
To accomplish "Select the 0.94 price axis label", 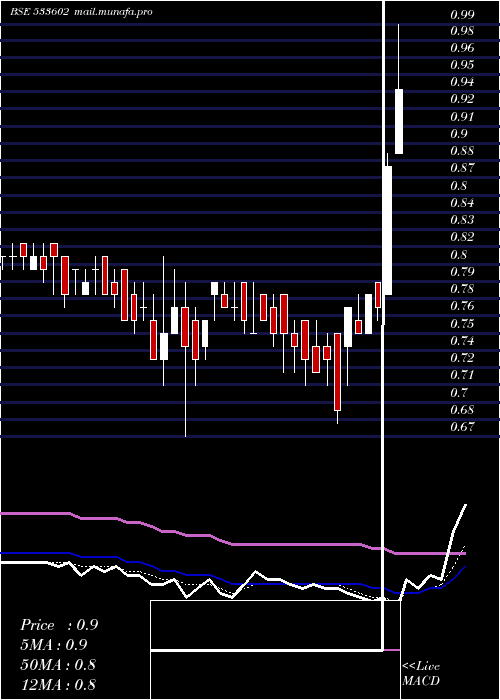I will coord(462,82).
